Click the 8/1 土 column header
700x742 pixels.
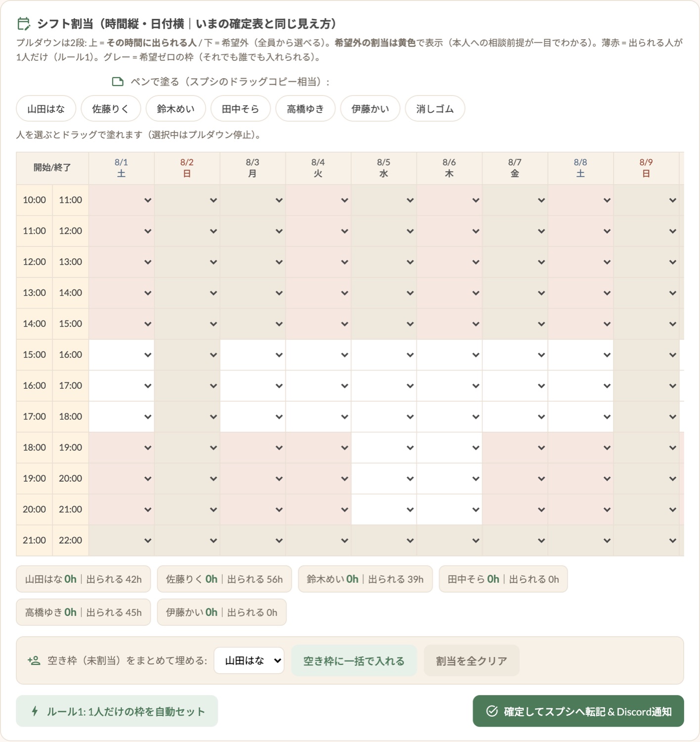[122, 168]
